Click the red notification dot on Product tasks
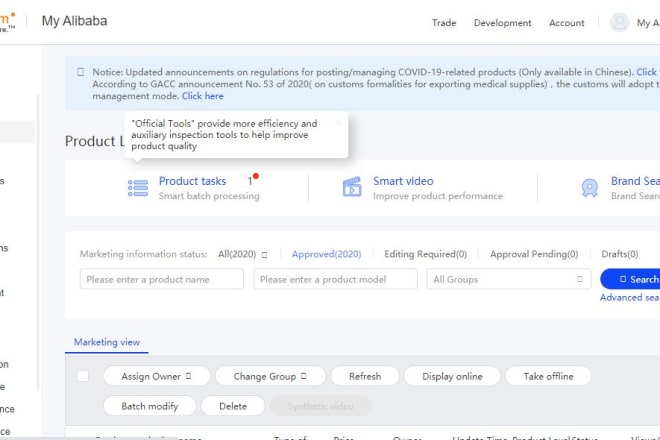Viewport: 660px width, 440px height. tap(255, 176)
